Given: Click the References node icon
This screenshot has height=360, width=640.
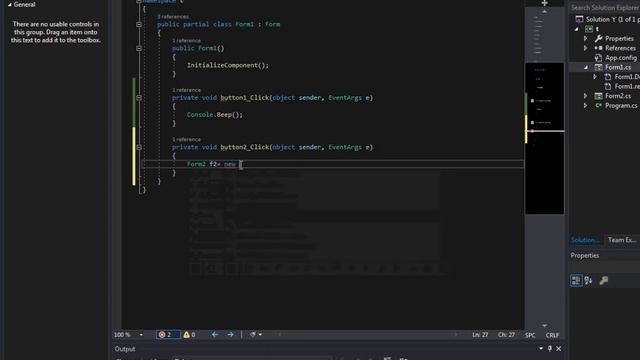Looking at the screenshot, I should click(598, 48).
